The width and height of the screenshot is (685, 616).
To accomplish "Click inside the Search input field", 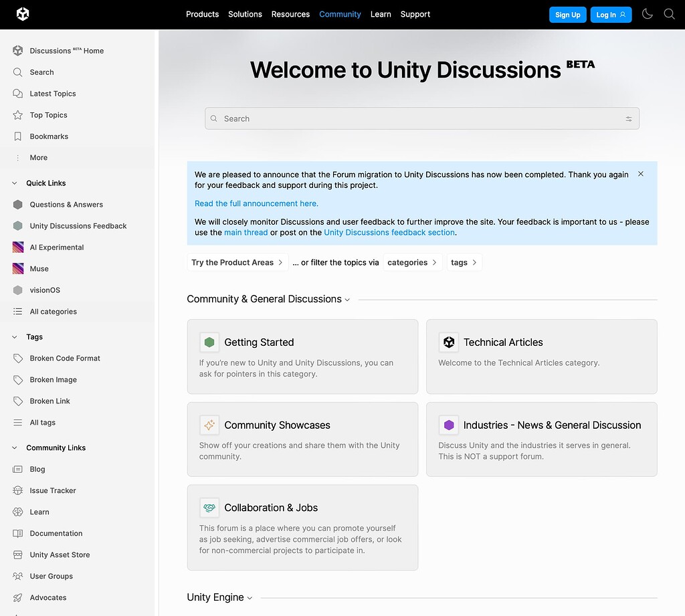I will tap(401, 118).
